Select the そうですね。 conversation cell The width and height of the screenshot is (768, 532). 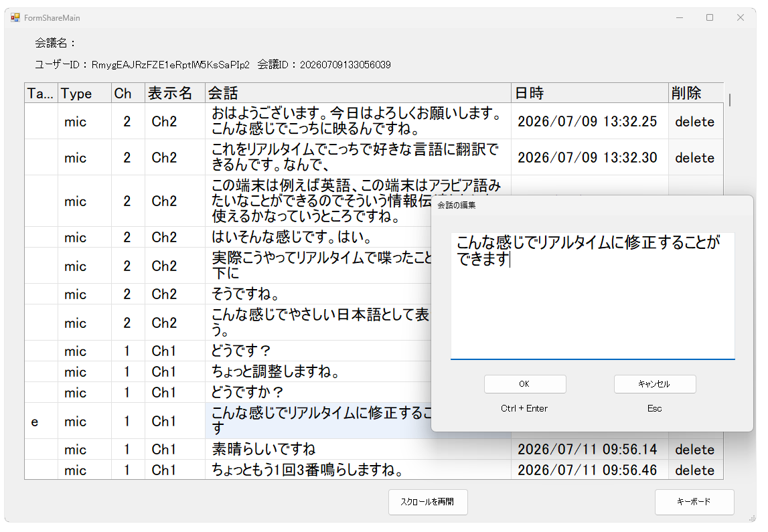tap(318, 294)
